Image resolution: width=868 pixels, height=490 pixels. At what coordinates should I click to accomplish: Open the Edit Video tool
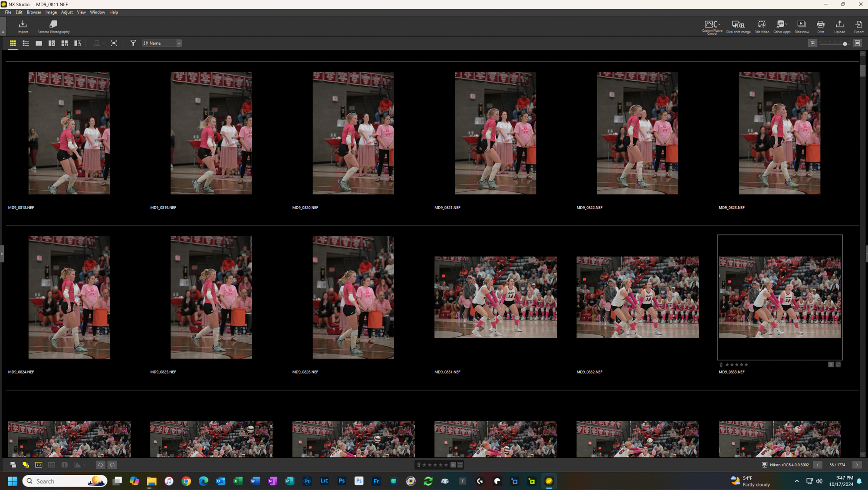[x=762, y=26]
